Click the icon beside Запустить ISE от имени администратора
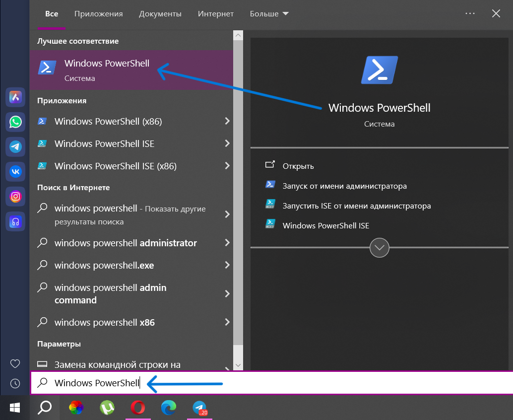 coord(270,204)
